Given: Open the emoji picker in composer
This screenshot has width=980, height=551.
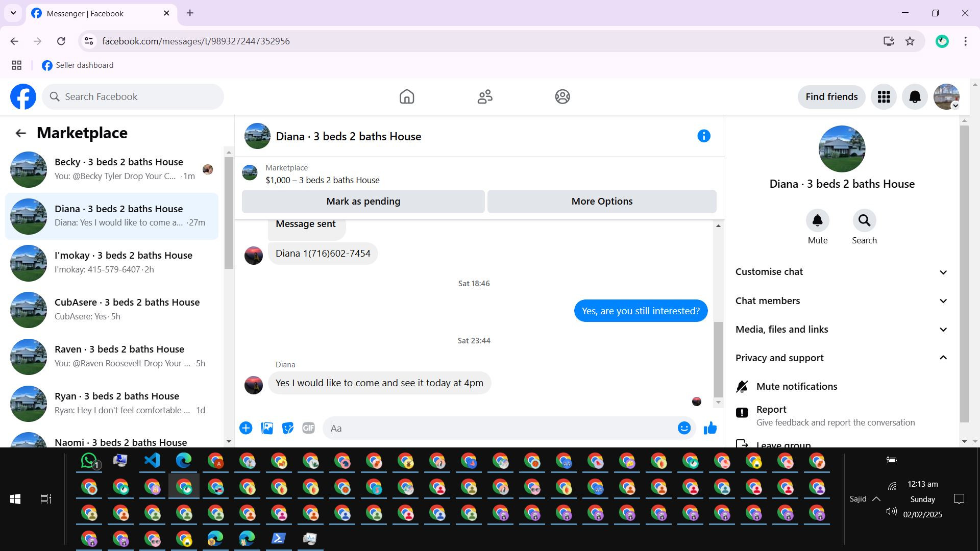Looking at the screenshot, I should [x=684, y=428].
